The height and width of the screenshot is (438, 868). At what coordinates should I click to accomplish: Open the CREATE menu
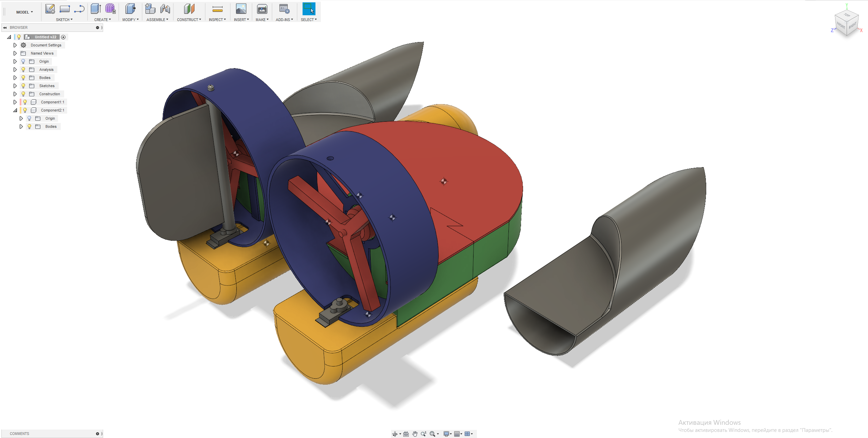click(x=102, y=20)
